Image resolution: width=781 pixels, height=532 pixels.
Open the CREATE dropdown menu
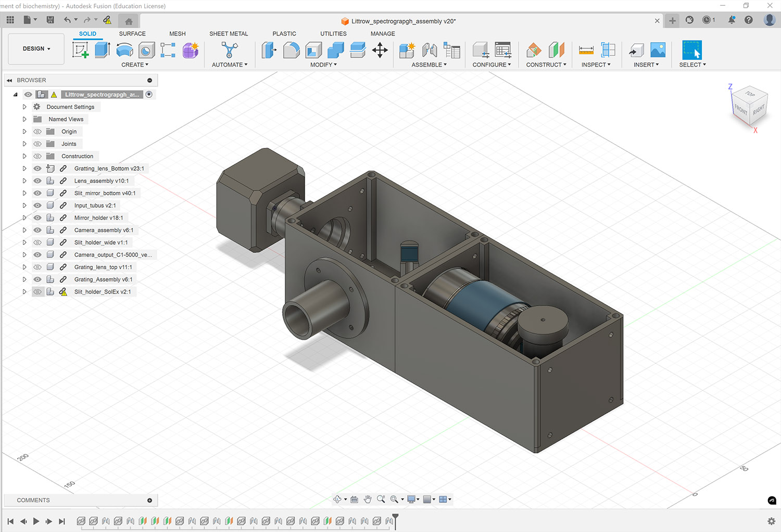pos(135,65)
